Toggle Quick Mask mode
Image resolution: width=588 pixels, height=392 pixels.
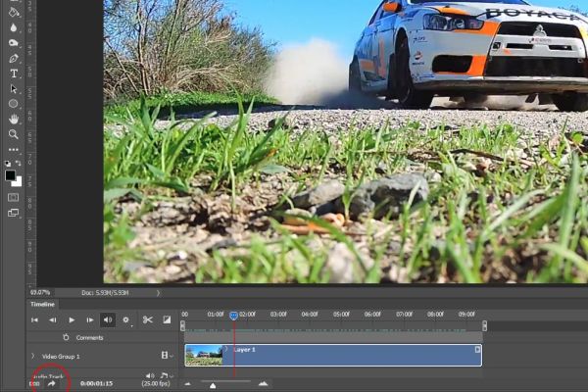point(14,197)
